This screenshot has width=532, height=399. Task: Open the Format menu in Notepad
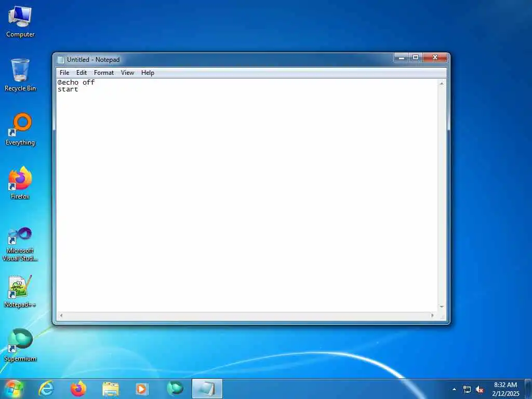(x=104, y=73)
